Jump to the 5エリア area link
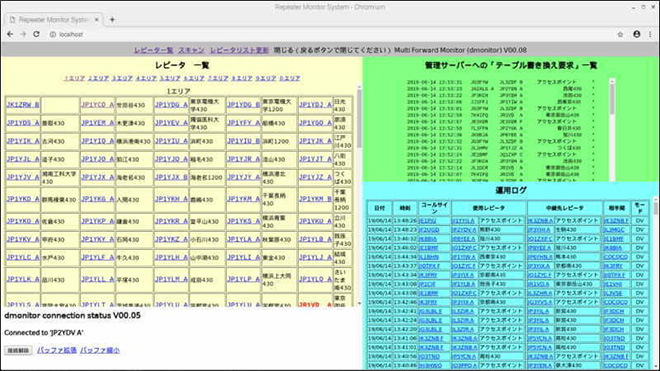This screenshot has width=660, height=371. click(170, 78)
